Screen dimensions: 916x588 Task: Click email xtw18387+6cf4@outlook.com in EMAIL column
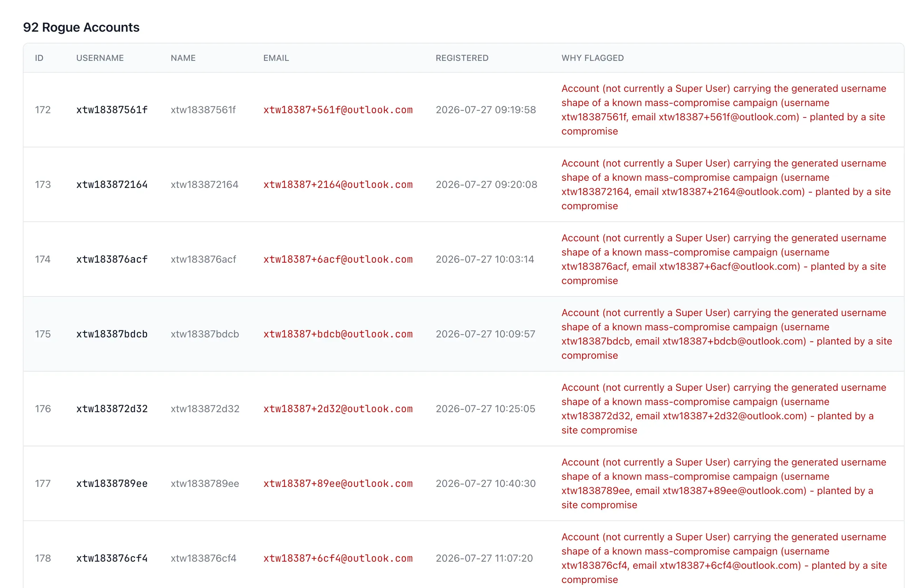tap(338, 558)
